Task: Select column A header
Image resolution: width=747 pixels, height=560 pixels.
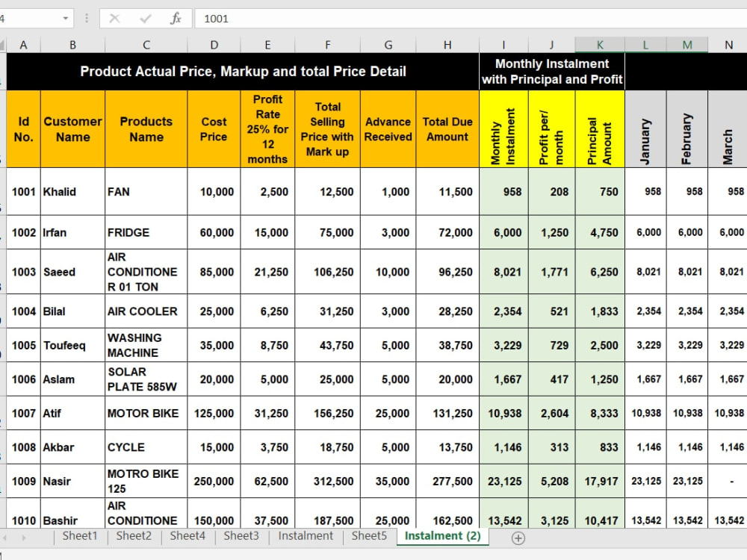Action: [x=23, y=46]
